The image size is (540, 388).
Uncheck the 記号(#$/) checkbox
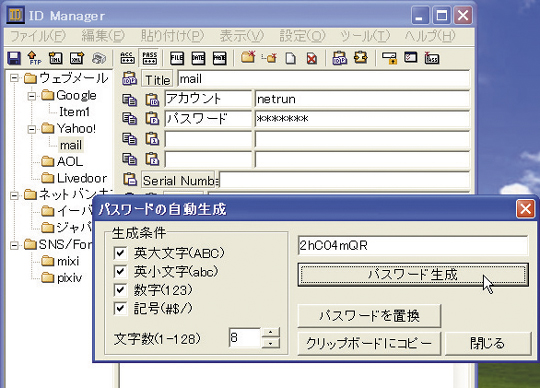tap(120, 308)
